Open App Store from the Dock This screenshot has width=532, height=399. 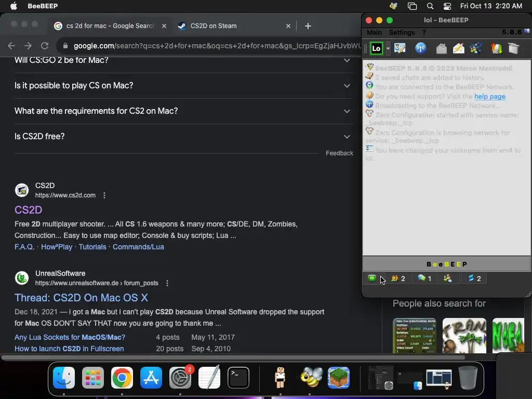tap(151, 378)
